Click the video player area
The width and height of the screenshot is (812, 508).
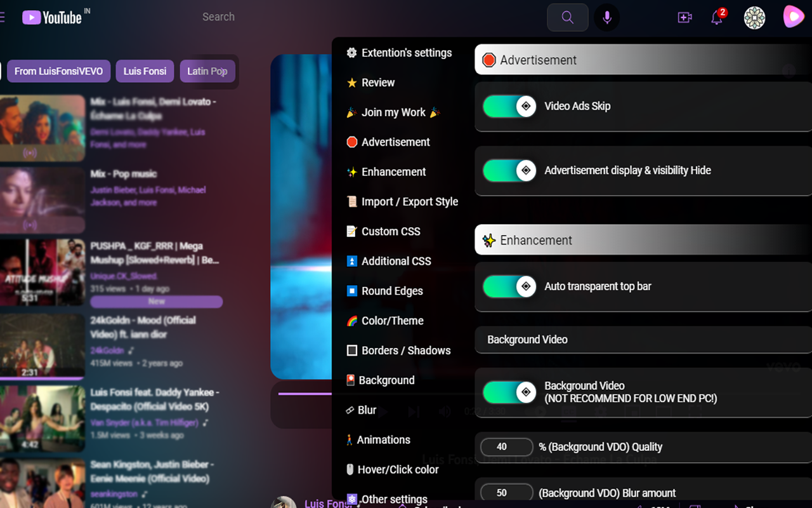pos(302,217)
